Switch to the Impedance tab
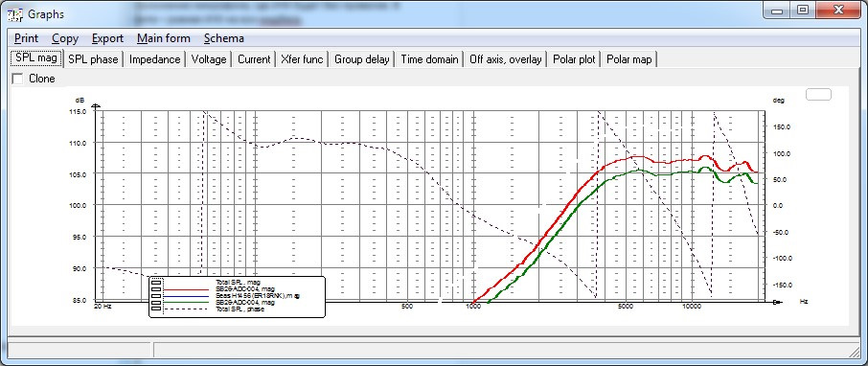This screenshot has height=366, width=868. [x=155, y=59]
